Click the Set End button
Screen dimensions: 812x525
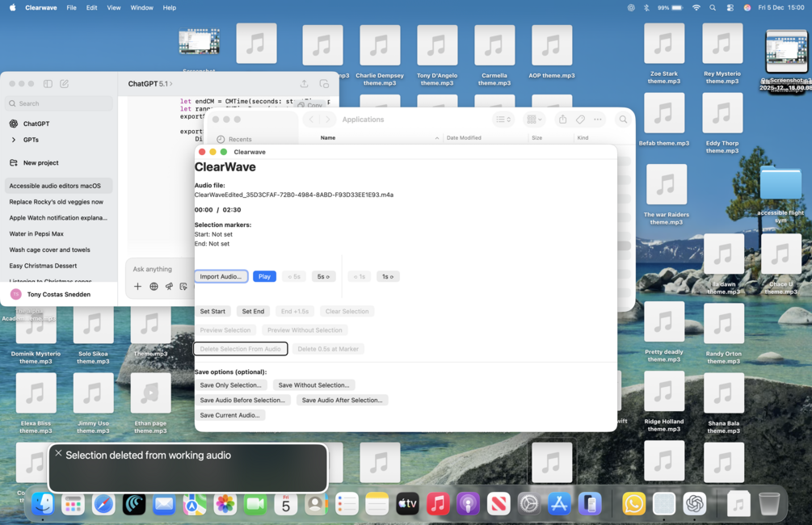(253, 311)
